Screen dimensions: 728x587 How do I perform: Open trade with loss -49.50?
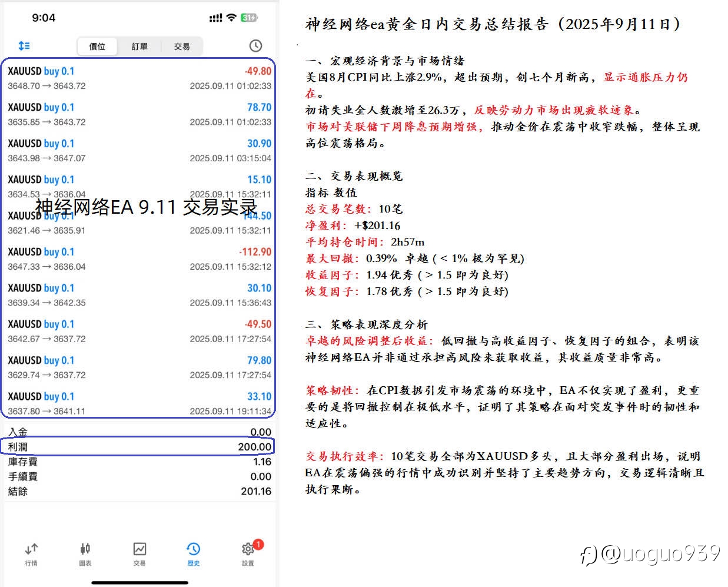coord(139,331)
